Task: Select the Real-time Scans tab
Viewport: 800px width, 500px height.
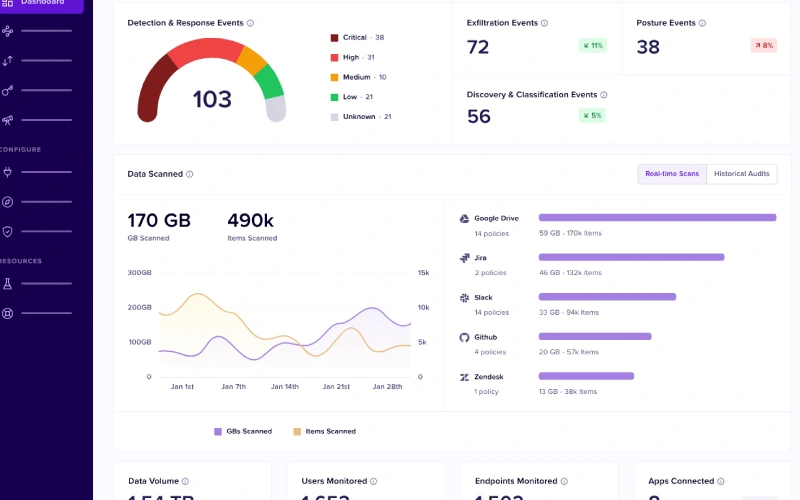Action: [672, 174]
